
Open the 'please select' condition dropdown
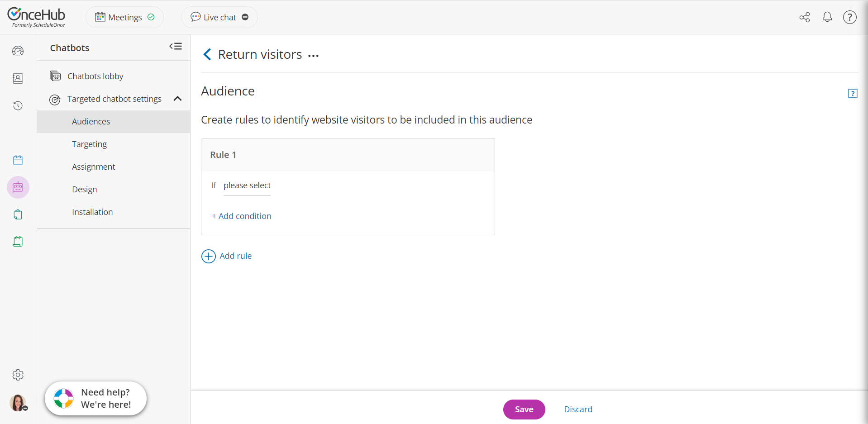tap(247, 186)
